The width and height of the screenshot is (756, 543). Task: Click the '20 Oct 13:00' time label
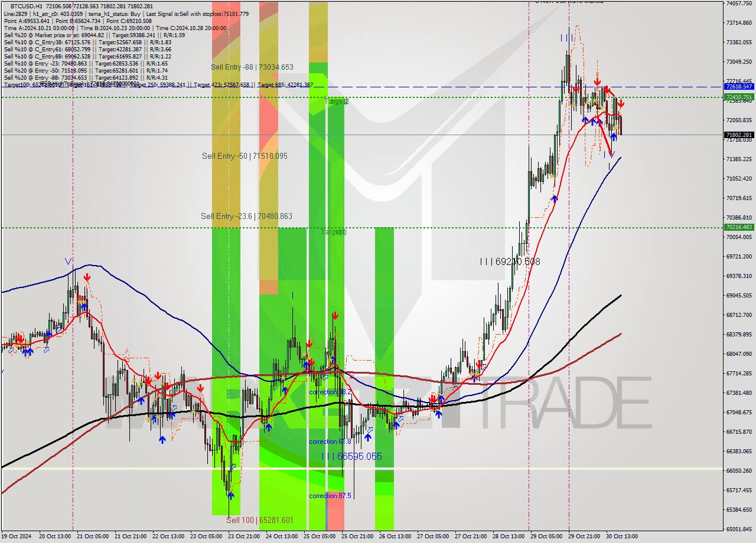tap(55, 537)
